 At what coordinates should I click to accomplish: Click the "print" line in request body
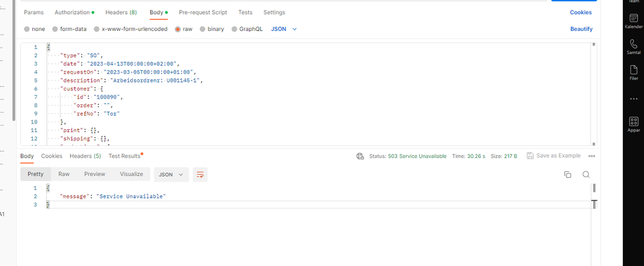(x=80, y=130)
